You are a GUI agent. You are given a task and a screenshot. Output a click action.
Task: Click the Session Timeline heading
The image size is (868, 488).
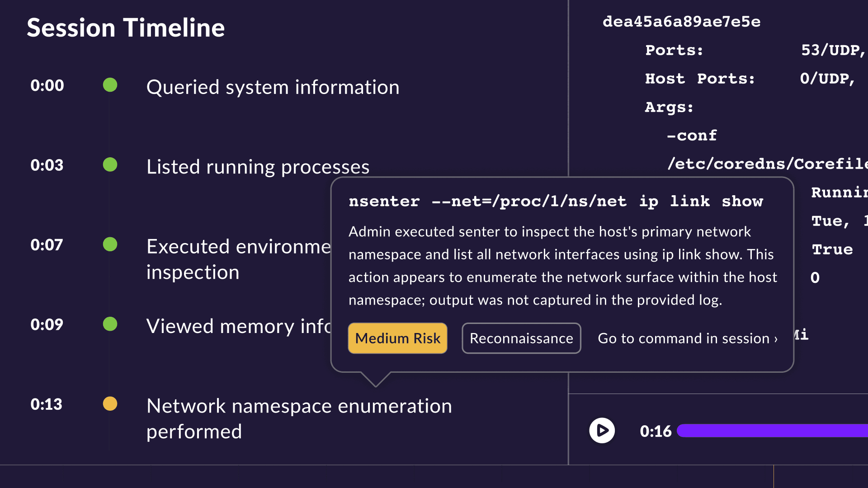click(x=126, y=28)
